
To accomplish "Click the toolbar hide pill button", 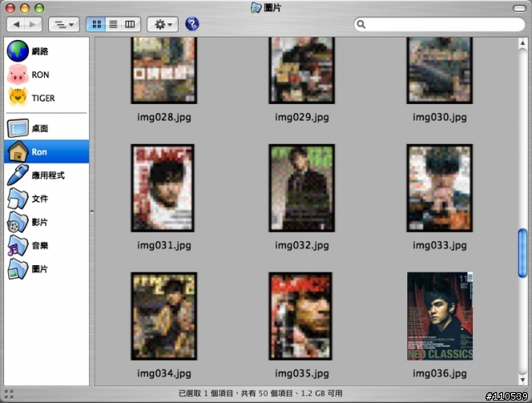I will [519, 7].
